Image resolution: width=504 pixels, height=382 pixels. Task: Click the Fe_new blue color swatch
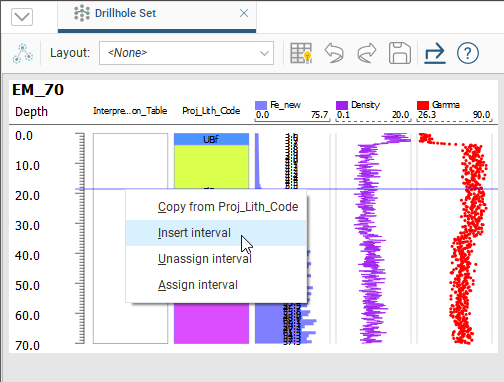(261, 105)
